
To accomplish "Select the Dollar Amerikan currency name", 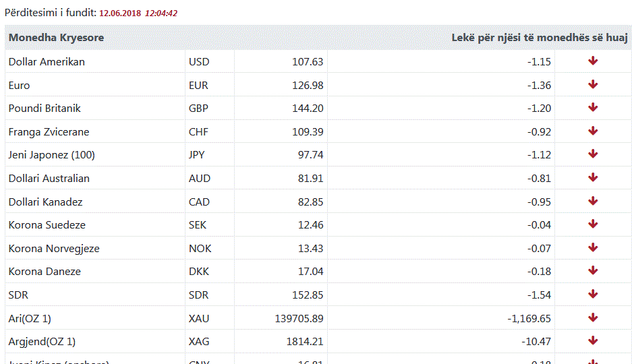I will [47, 62].
